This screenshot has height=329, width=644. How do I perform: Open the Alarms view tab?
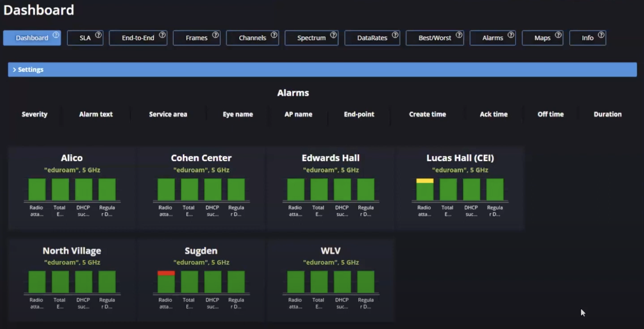(492, 38)
